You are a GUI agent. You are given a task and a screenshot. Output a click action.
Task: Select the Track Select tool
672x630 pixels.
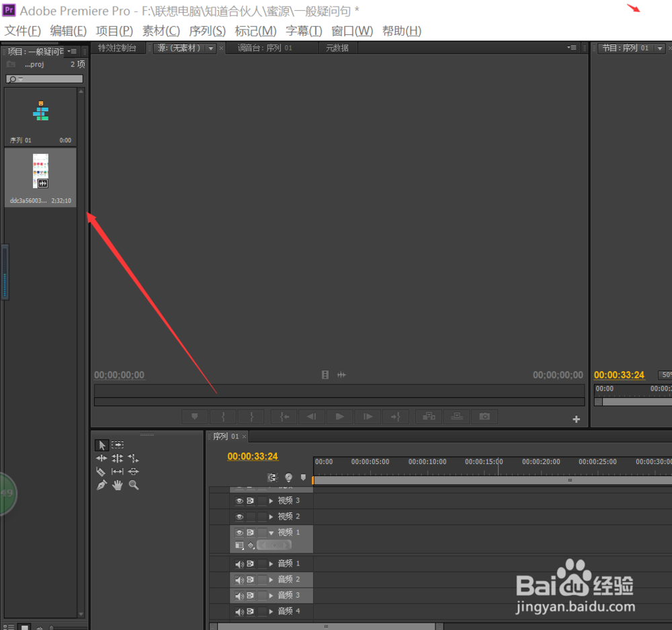click(118, 444)
